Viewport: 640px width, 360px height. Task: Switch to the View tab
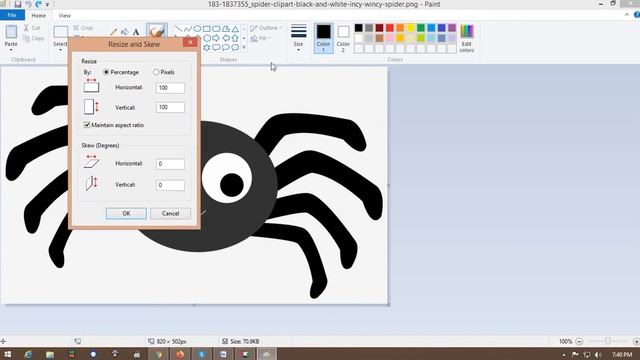tap(64, 16)
